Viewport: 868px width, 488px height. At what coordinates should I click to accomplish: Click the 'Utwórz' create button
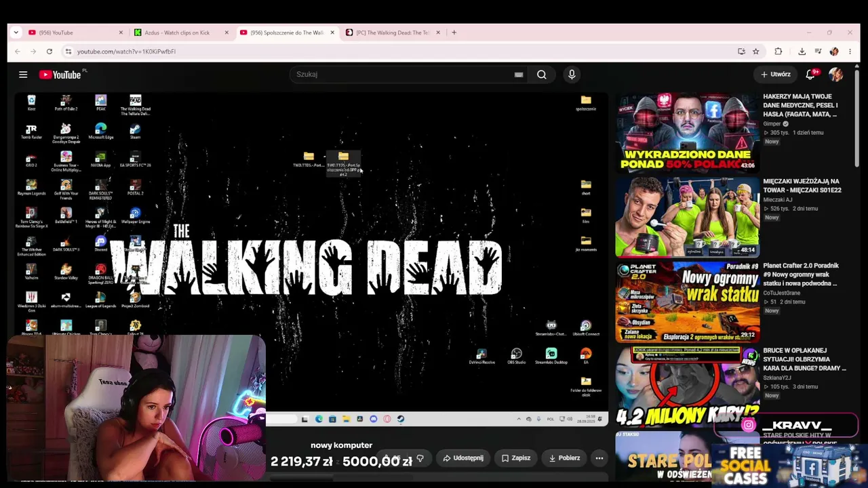[775, 75]
